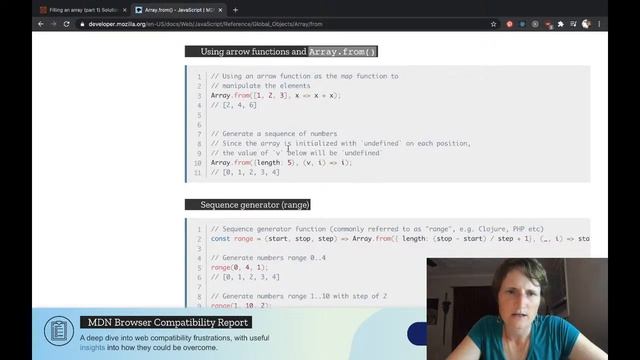Click code 'Array.from({length: 5}, (v, i) => i);'
The height and width of the screenshot is (360, 640).
[x=281, y=162]
